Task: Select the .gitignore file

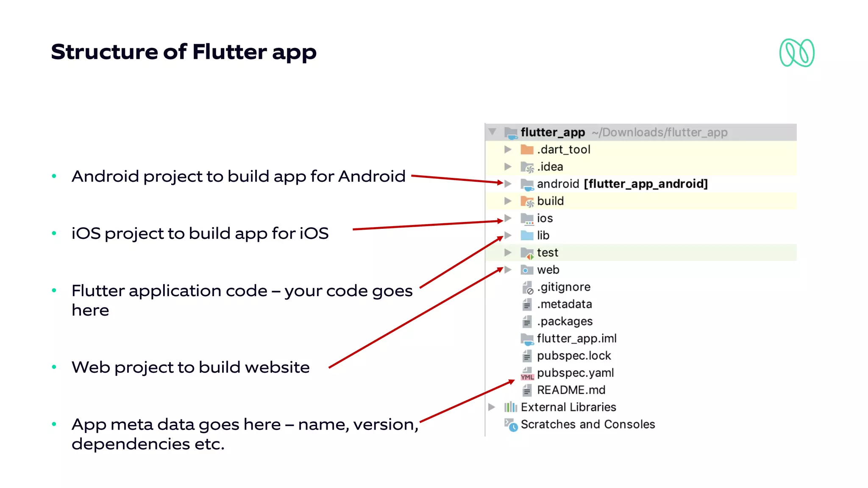Action: coord(563,287)
